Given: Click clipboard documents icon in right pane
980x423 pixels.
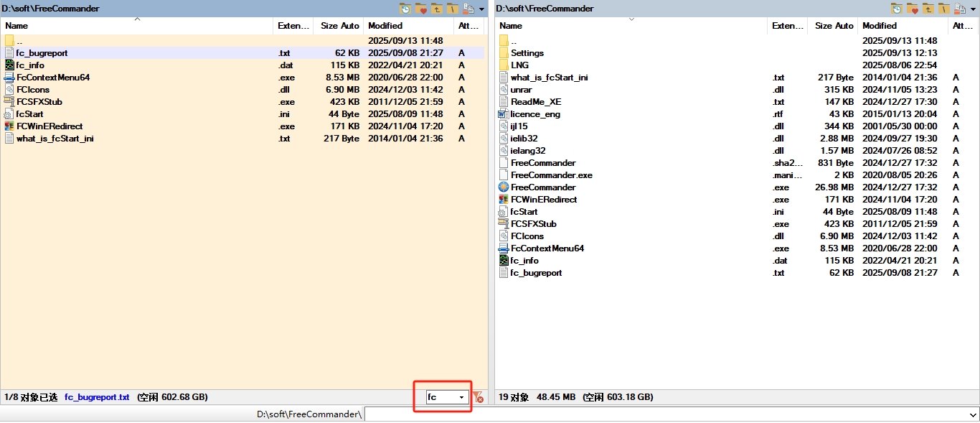Looking at the screenshot, I should pyautogui.click(x=960, y=9).
